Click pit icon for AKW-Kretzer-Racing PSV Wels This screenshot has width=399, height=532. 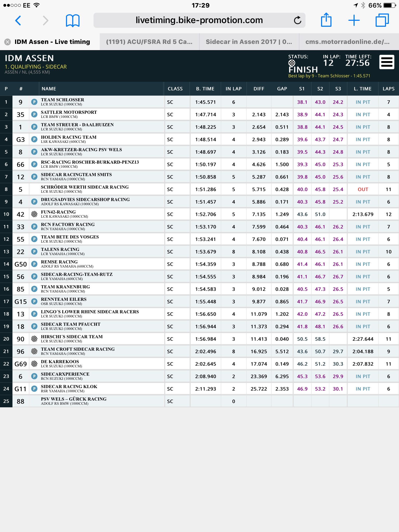(x=34, y=152)
